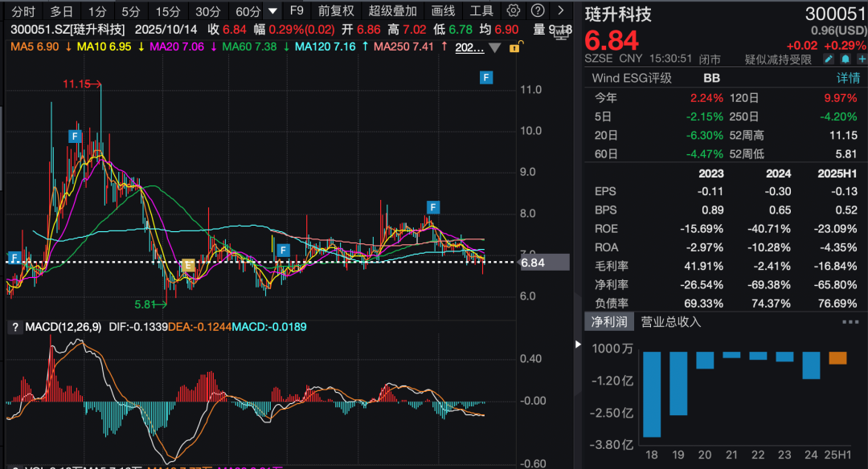Viewport: 868px width, 469px height.
Task: Click the blue F marker near 11.0 price level
Action: pyautogui.click(x=485, y=77)
